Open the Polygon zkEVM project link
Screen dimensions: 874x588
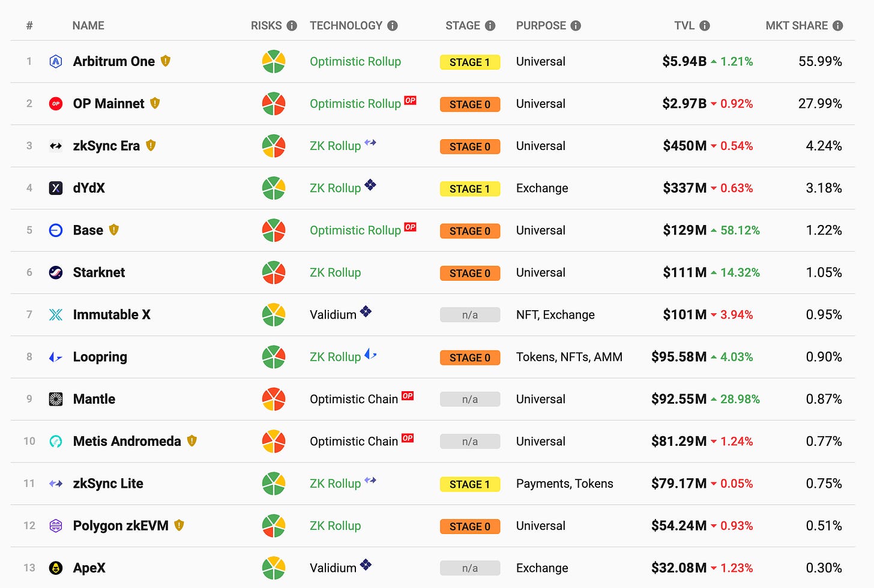[x=121, y=526]
